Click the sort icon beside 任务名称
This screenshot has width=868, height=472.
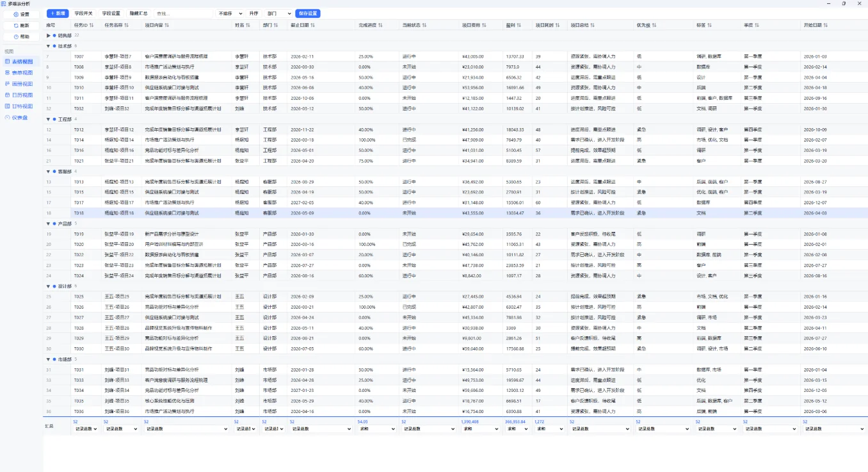pos(126,25)
